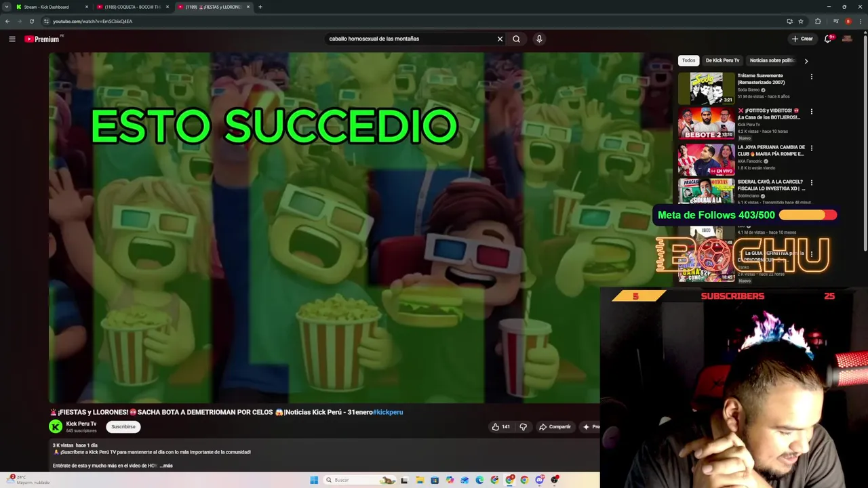Screen dimensions: 868x488
Task: Reload the current page
Action: click(x=31, y=21)
